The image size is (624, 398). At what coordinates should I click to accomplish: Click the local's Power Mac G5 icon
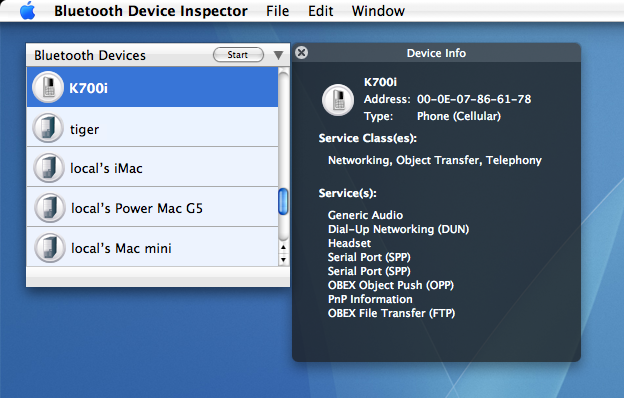coord(49,208)
